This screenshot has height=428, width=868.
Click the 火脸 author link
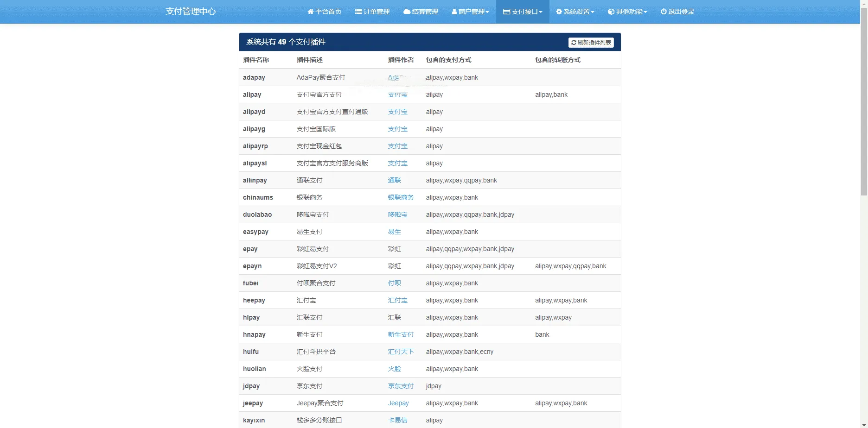coord(395,369)
